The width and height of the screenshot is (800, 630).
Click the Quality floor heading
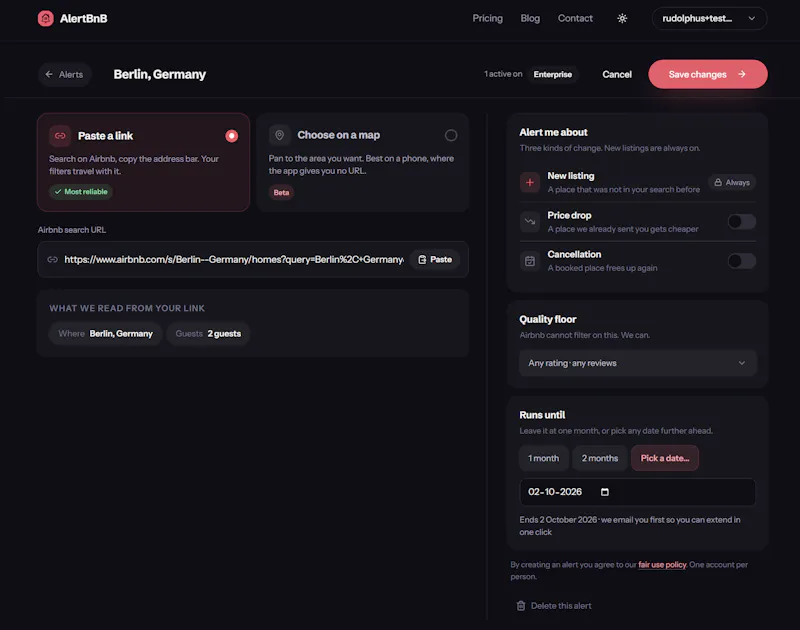pyautogui.click(x=547, y=319)
